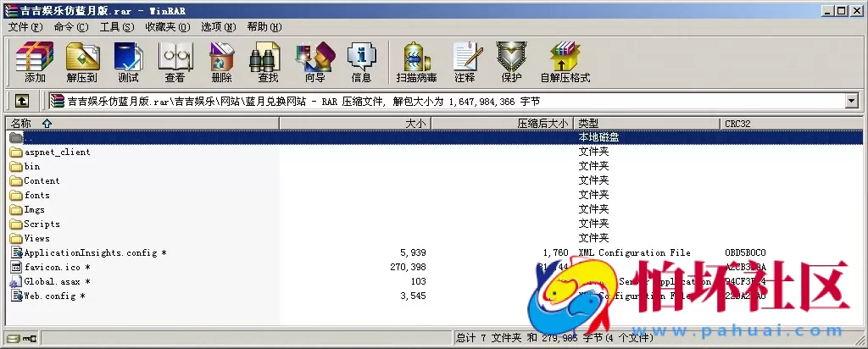Screen dimensions: 868x349
Task: Click the archive path address field
Action: tap(447, 101)
